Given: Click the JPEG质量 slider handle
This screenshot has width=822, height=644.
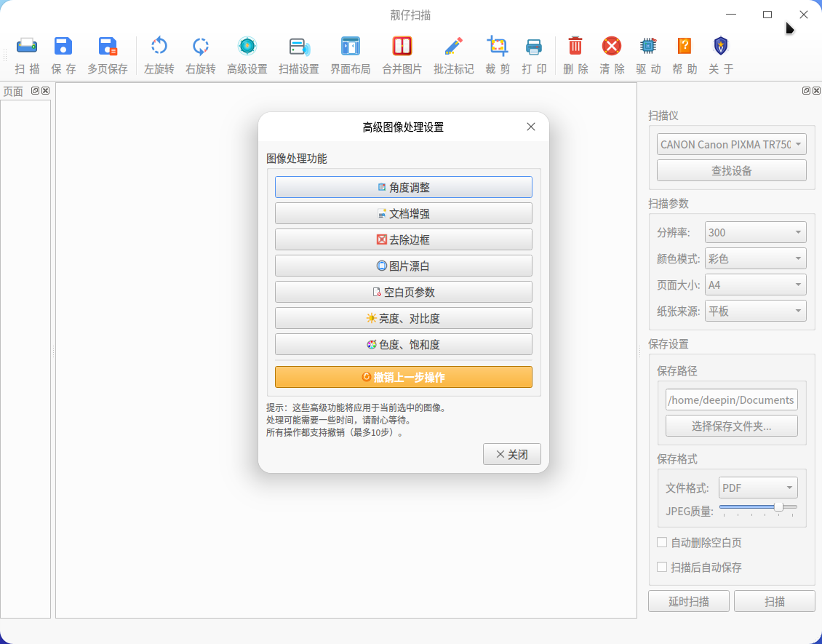Looking at the screenshot, I should click(778, 506).
